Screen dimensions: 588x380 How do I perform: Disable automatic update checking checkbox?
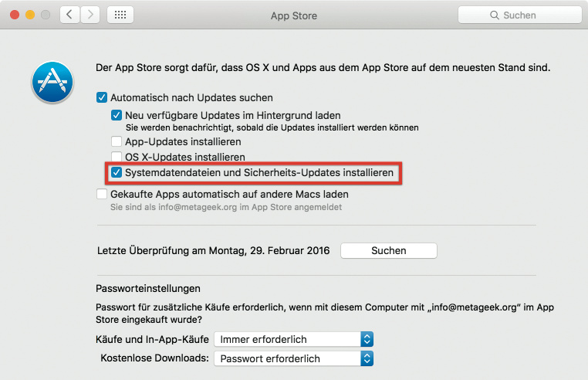tap(102, 98)
